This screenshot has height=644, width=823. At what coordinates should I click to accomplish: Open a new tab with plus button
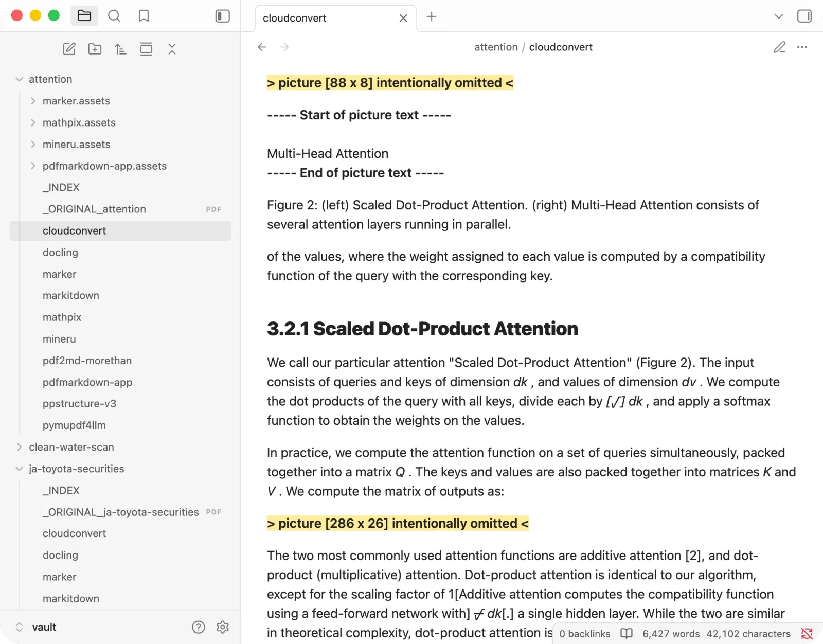tap(432, 16)
